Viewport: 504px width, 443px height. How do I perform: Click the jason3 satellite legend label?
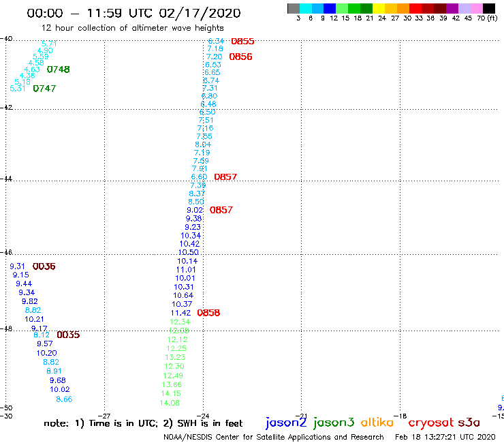tap(334, 423)
